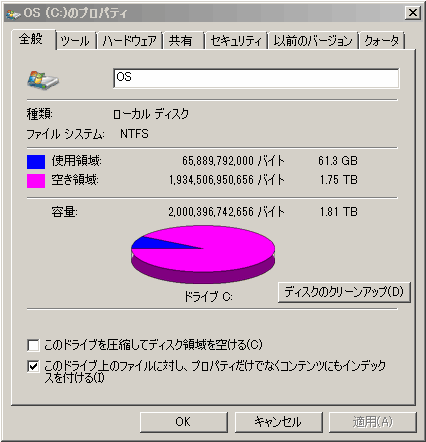Click the drive icon beside the name field

pos(43,80)
